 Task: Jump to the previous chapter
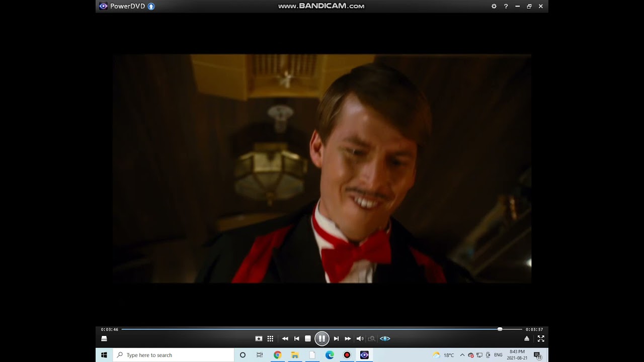(297, 339)
